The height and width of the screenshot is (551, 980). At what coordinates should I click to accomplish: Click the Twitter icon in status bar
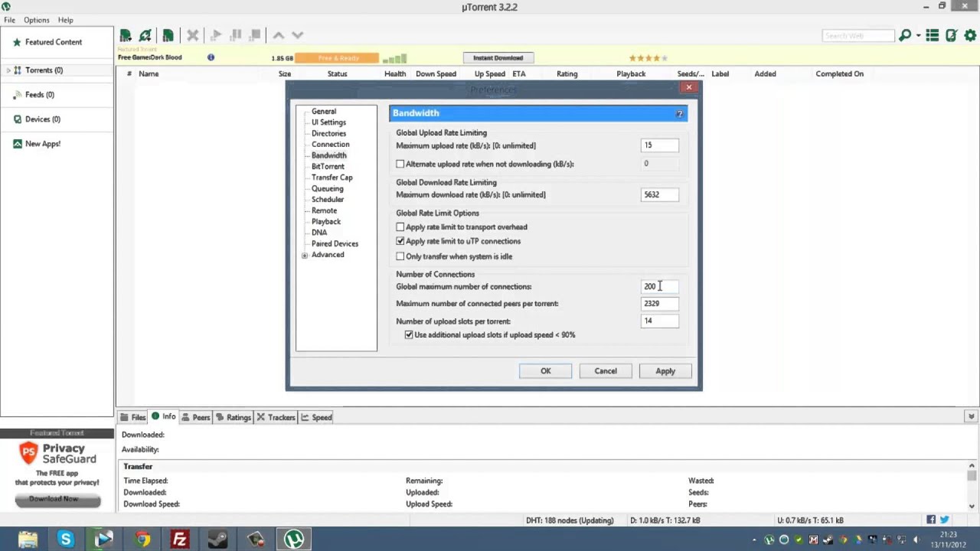tap(944, 520)
